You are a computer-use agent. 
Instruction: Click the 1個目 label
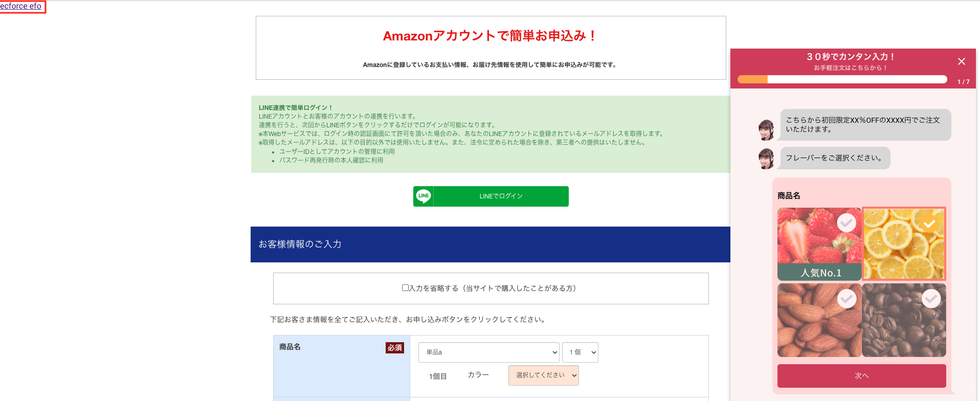[438, 376]
